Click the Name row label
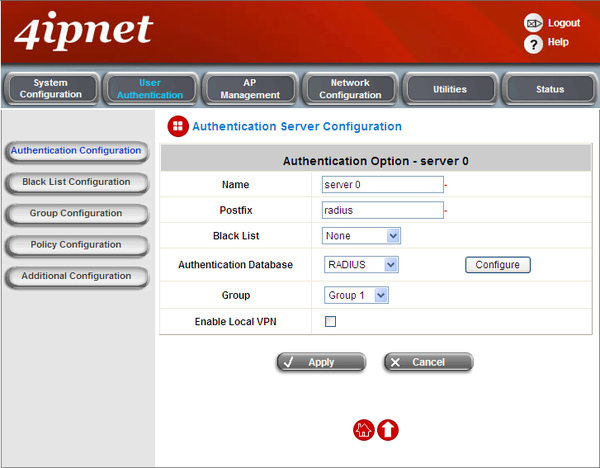The height and width of the screenshot is (468, 600). [235, 184]
